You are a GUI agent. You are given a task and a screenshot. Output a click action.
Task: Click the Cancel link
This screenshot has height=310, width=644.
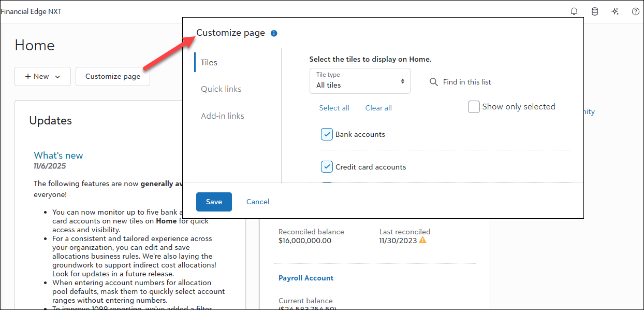[x=258, y=202]
